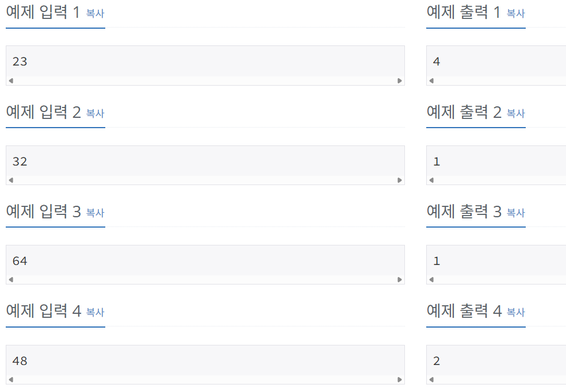This screenshot has width=566, height=392.
Task: Click right scroll arrow under input 32
Action: coord(400,180)
